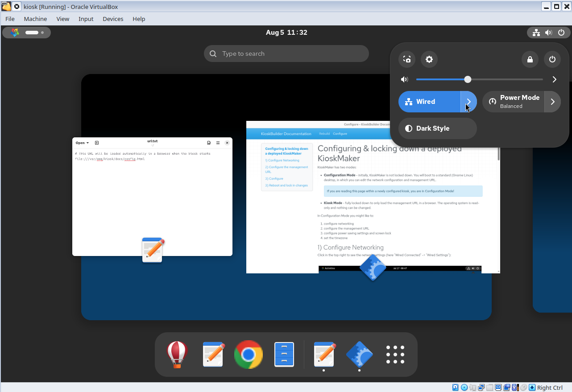Click the mouse integration status icon
This screenshot has height=392, width=572.
click(524, 388)
